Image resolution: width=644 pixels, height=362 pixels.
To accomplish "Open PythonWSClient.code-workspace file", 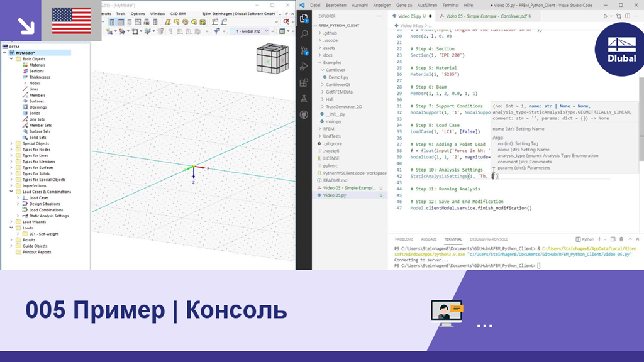I will coord(355,173).
